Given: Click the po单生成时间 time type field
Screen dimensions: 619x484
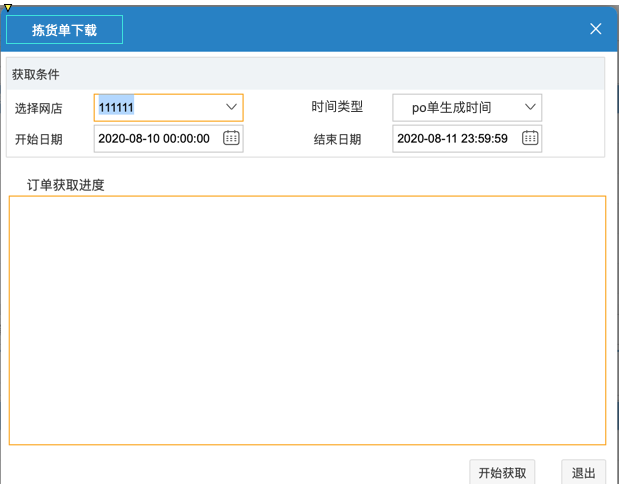Looking at the screenshot, I should 467,107.
